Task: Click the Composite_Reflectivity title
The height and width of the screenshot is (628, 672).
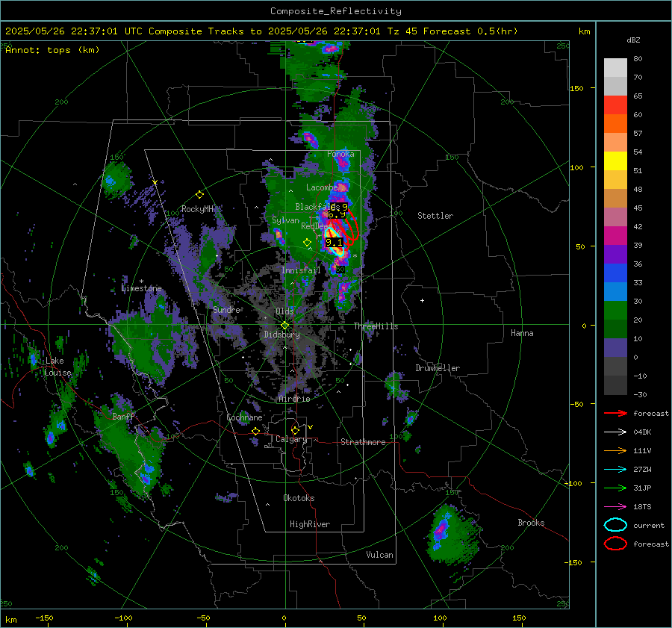Action: 335,11
